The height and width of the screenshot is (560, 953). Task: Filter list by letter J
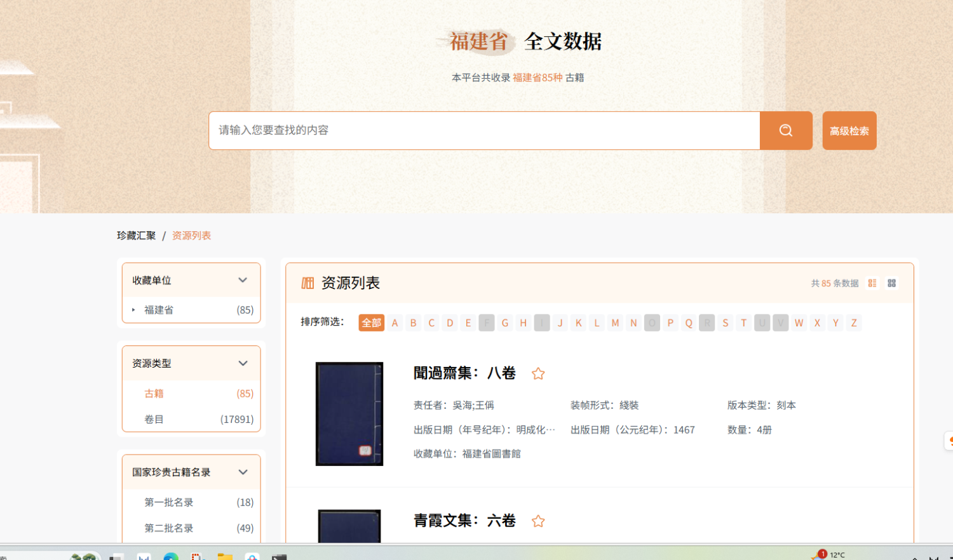point(560,323)
